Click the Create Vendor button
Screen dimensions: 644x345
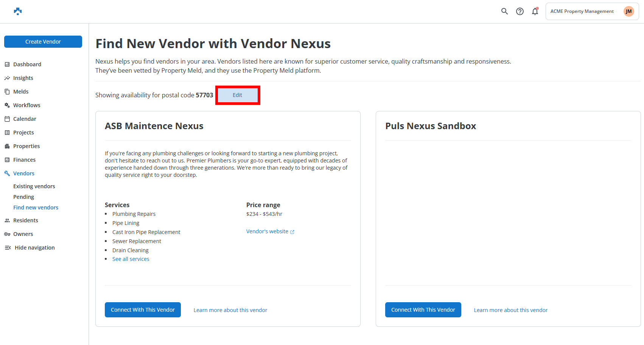(x=43, y=42)
